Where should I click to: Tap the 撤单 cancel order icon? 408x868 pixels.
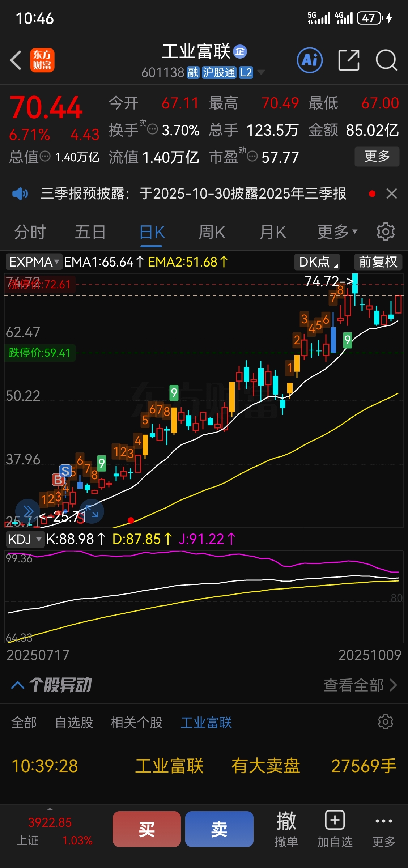(286, 830)
